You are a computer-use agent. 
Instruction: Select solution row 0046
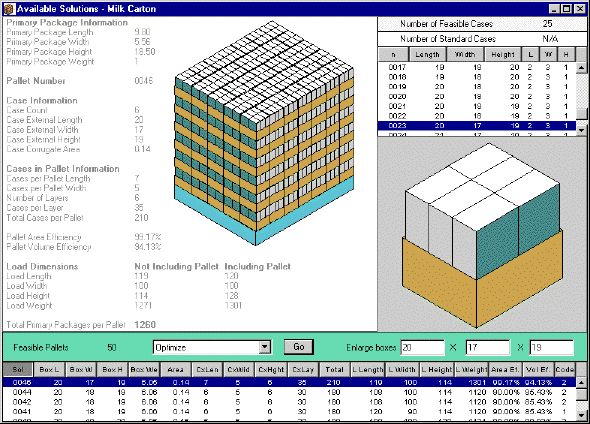pyautogui.click(x=289, y=382)
